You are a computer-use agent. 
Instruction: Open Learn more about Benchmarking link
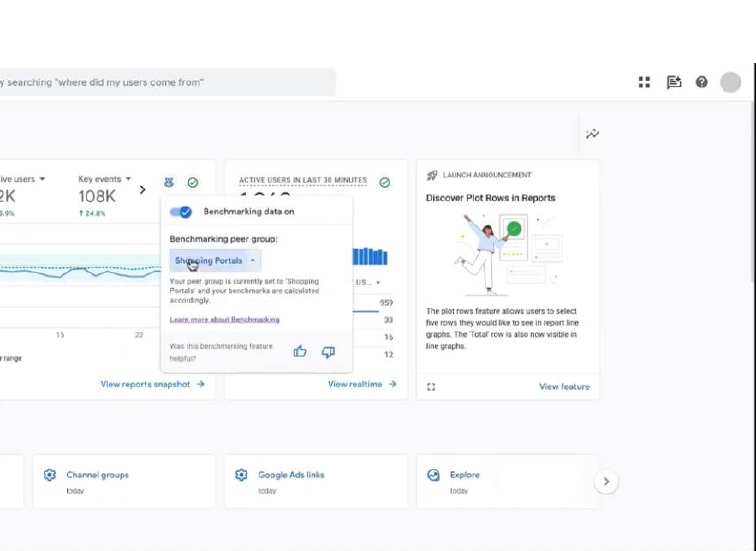tap(225, 319)
